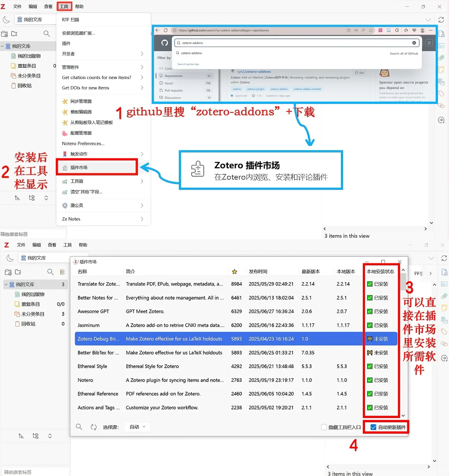Open notes with the sticky-note sidebar icon
The image size is (449, 476).
[442, 70]
